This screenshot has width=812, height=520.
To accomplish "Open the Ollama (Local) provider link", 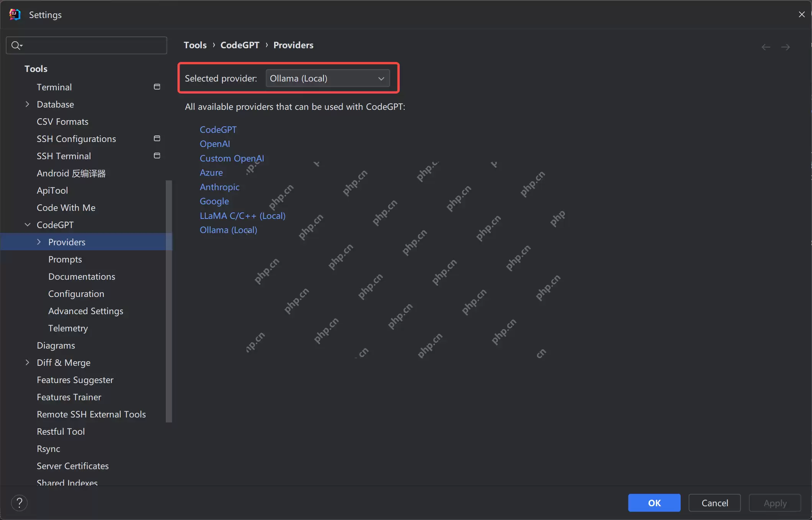I will (229, 230).
